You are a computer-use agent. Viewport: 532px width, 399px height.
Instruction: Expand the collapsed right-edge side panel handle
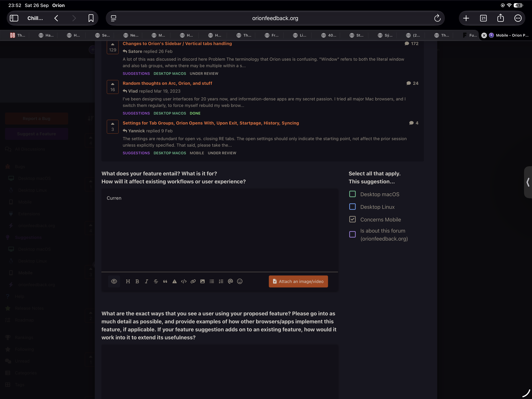528,182
